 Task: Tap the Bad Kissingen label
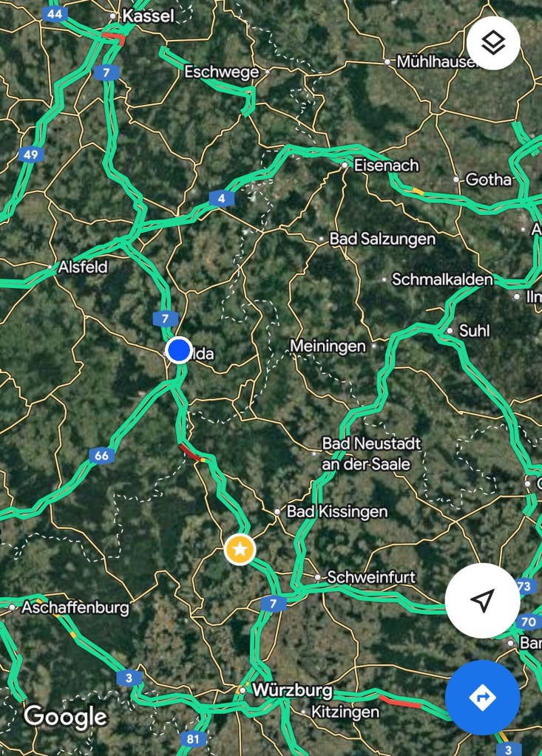(337, 511)
